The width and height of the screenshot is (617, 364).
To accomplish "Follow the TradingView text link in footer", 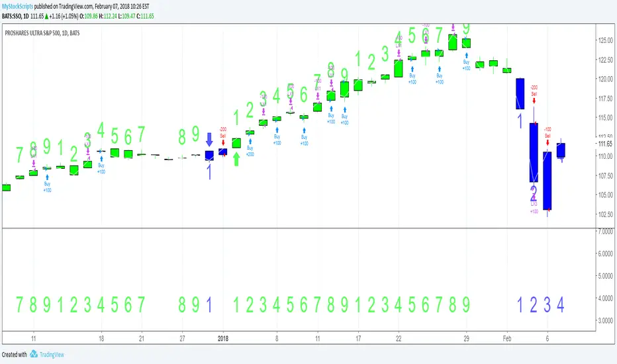I will tap(52, 355).
